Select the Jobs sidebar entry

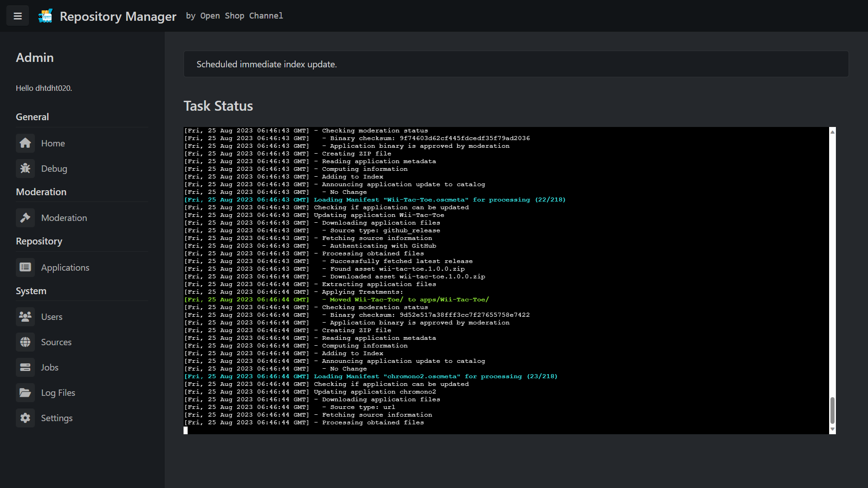point(50,367)
